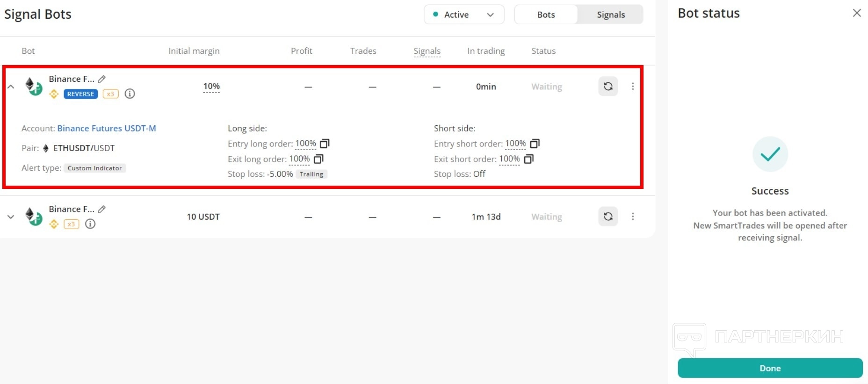Switch to the Bots tab
The image size is (868, 384).
click(546, 14)
